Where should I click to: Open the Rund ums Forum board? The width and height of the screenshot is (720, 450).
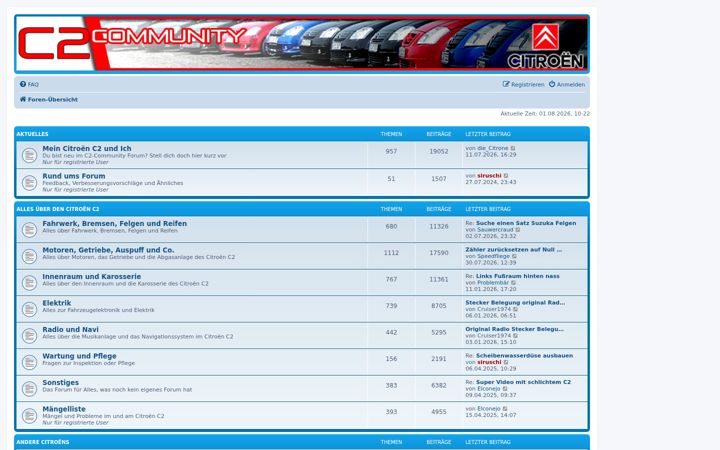pyautogui.click(x=74, y=176)
